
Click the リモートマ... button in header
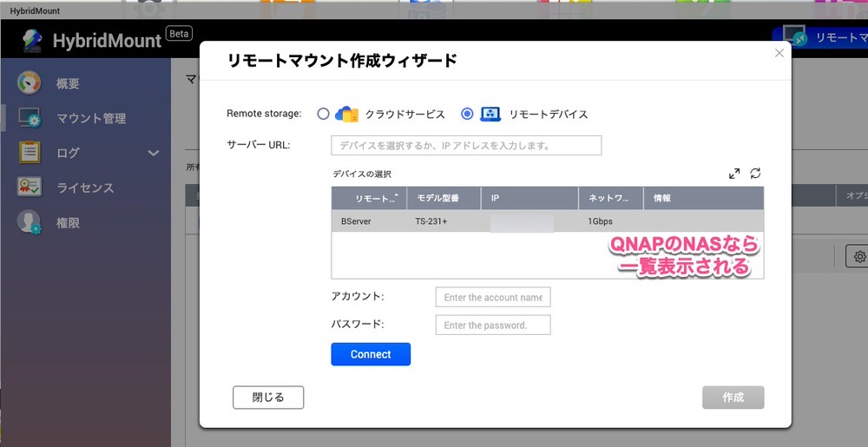click(820, 37)
